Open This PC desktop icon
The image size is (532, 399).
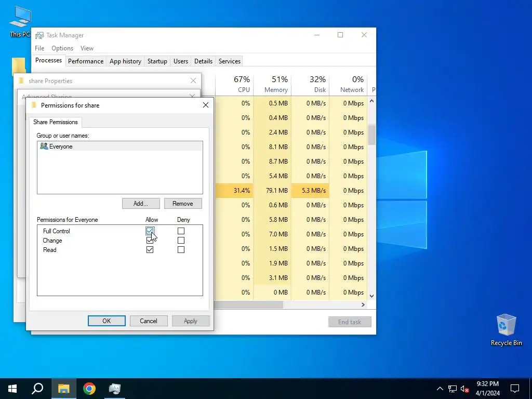pyautogui.click(x=20, y=21)
